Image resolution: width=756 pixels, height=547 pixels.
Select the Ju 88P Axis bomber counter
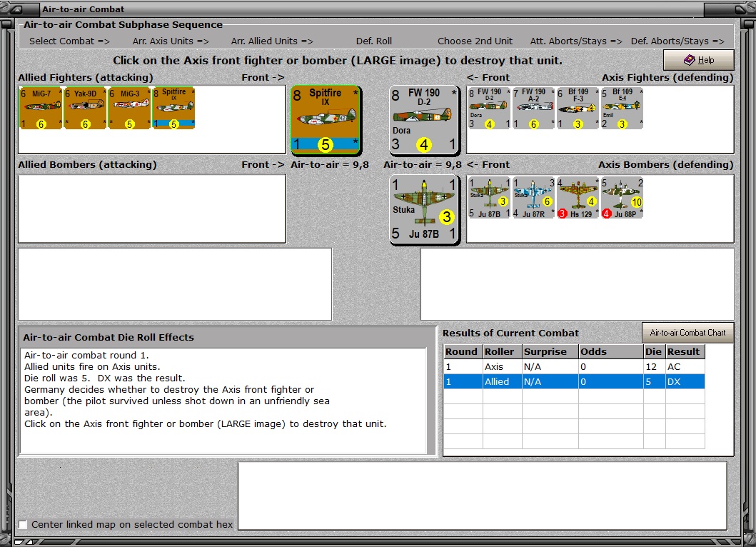[622, 197]
